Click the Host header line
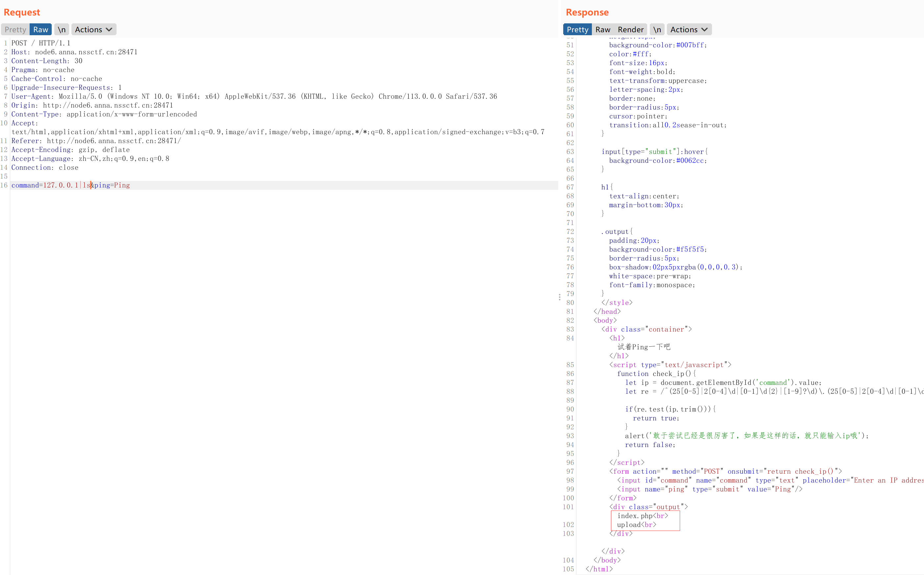 click(74, 52)
